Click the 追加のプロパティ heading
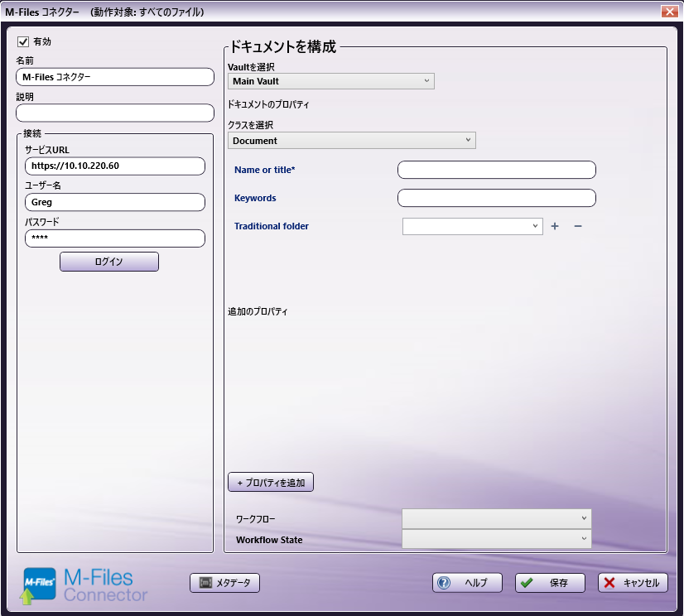Screen dimensions: 684x616 pos(258,311)
